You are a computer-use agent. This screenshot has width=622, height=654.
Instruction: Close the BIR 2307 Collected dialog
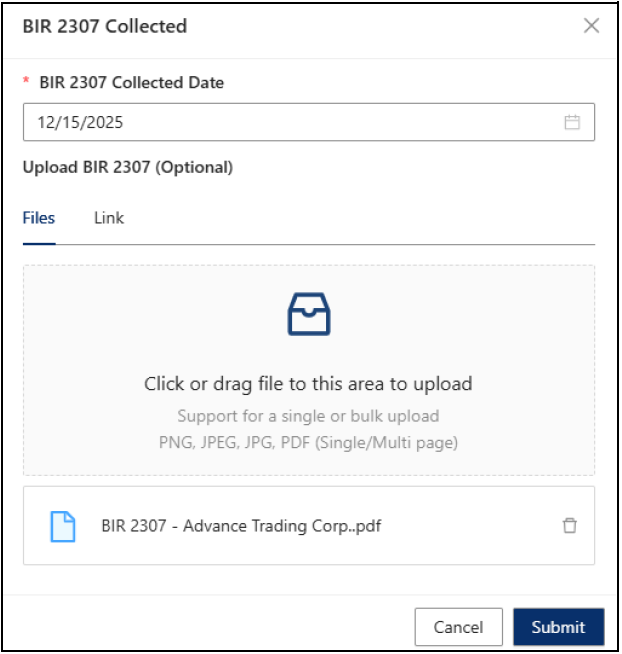[592, 26]
